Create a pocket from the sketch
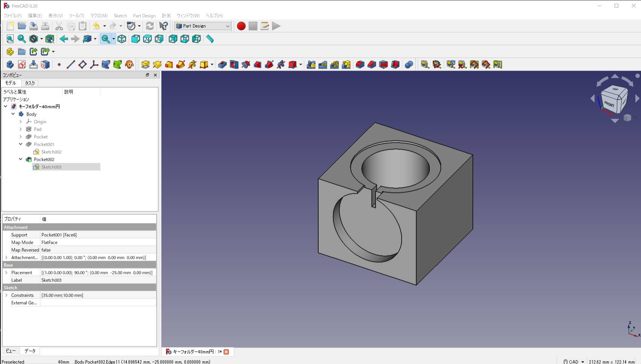641x364 pixels. coord(222,64)
